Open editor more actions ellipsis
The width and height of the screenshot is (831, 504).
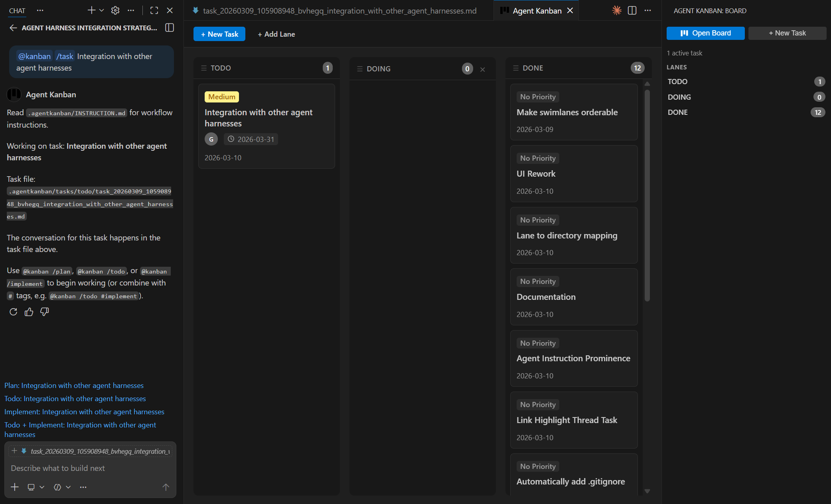pos(647,10)
